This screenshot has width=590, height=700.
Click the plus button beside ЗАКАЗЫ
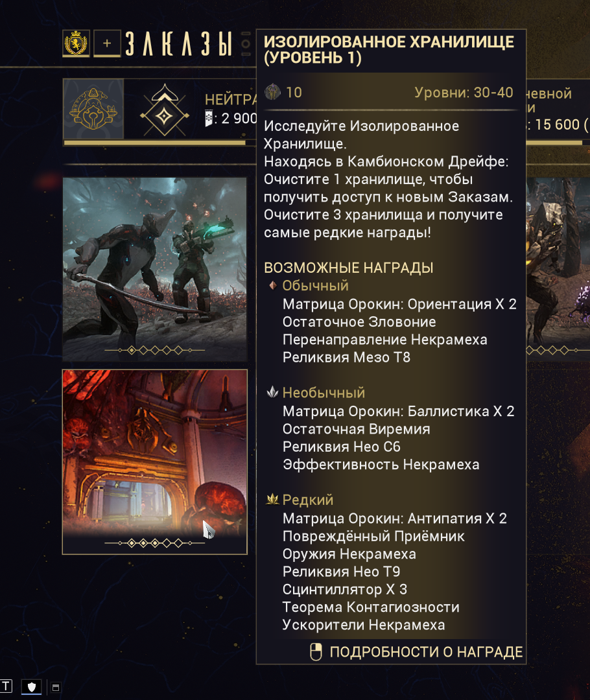tap(107, 43)
